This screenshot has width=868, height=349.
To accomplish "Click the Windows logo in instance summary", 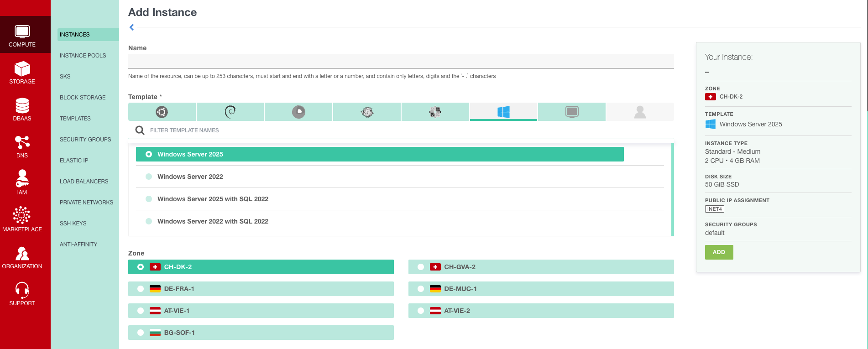I will tap(711, 124).
